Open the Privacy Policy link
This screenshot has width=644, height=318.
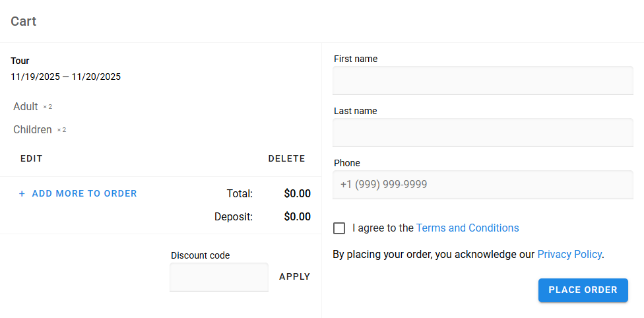pos(569,254)
